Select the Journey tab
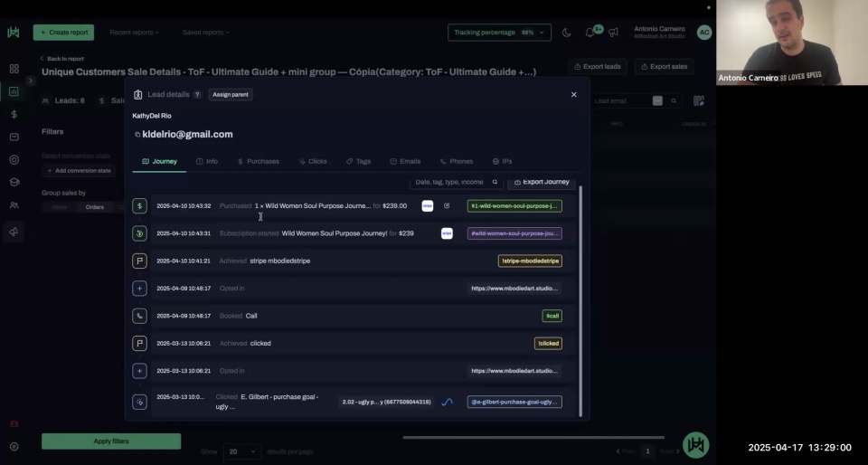Screen dimensions: 868x465 click(159, 162)
